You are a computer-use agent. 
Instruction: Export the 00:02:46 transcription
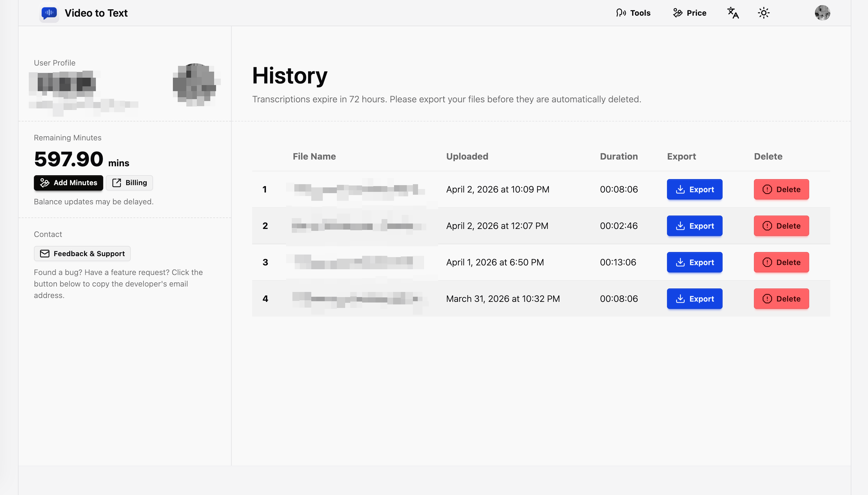[x=694, y=226]
